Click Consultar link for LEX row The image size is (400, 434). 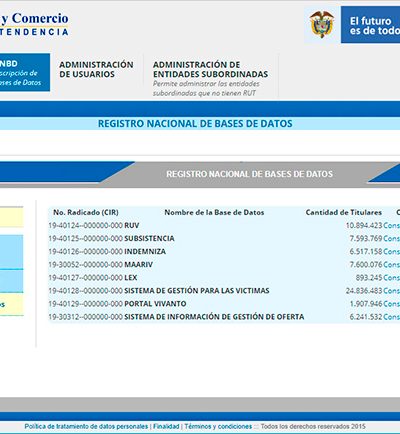click(x=392, y=277)
